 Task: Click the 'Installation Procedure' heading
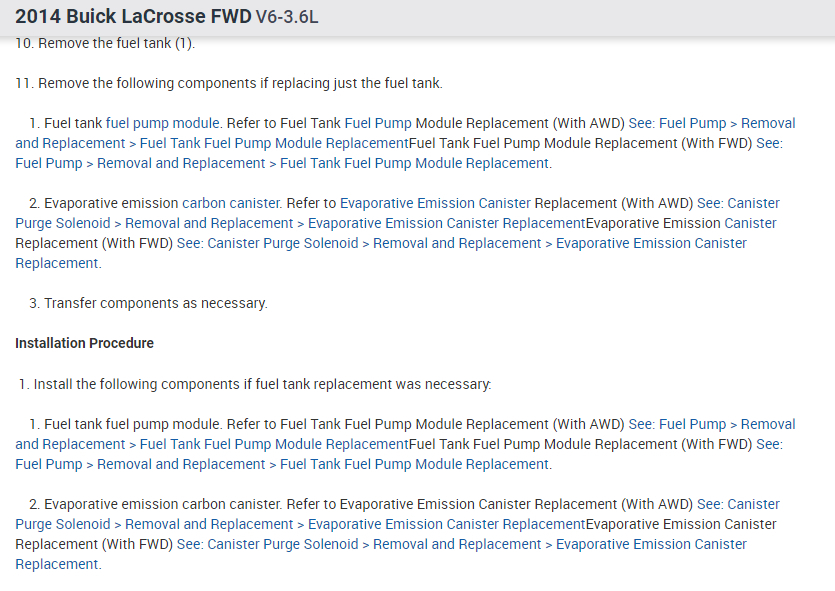84,343
